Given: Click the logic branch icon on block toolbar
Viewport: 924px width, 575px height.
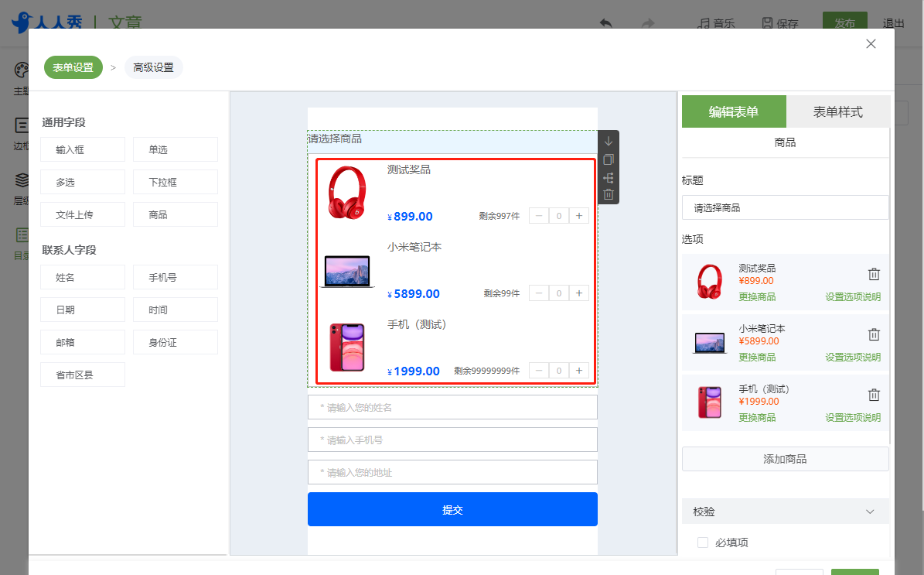Looking at the screenshot, I should click(x=609, y=177).
